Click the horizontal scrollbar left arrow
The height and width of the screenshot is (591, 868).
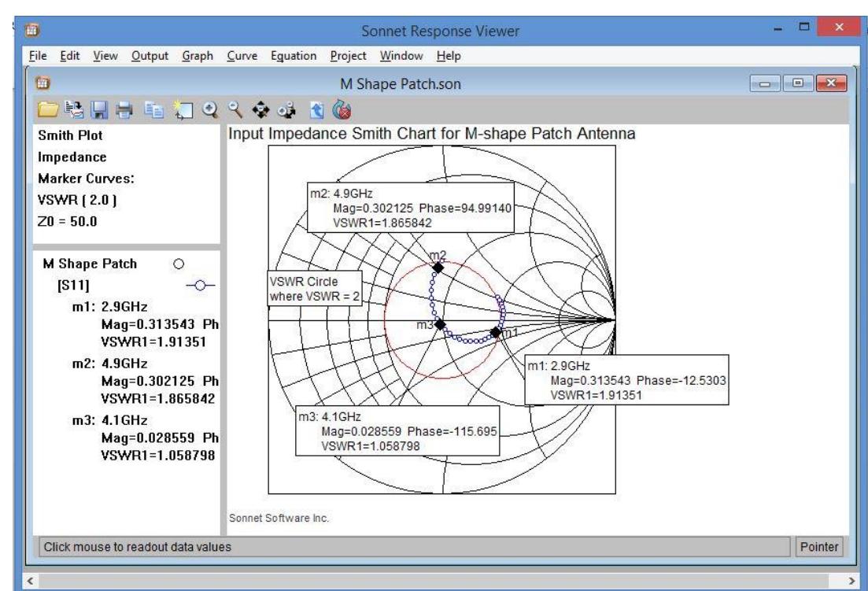pos(31,581)
